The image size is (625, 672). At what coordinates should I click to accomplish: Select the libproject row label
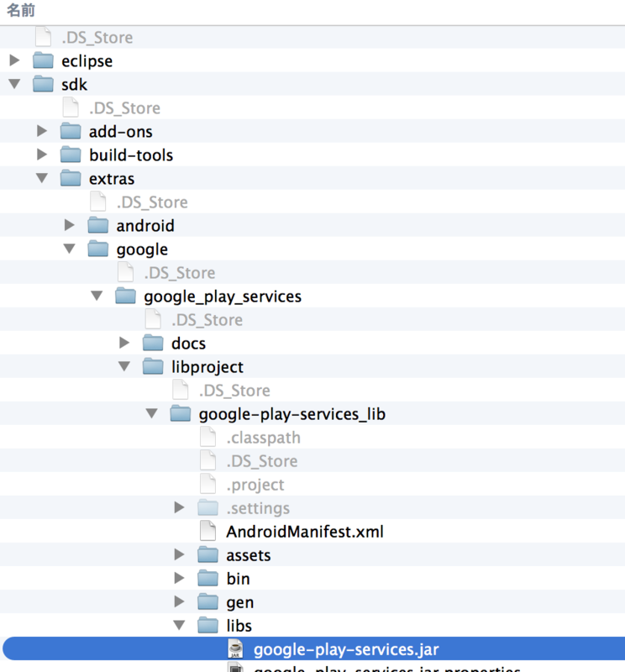tap(207, 367)
